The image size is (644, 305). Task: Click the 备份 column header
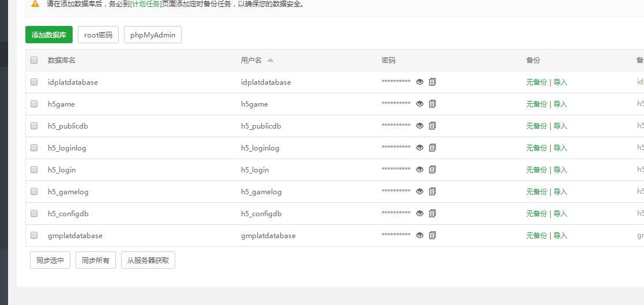point(533,61)
